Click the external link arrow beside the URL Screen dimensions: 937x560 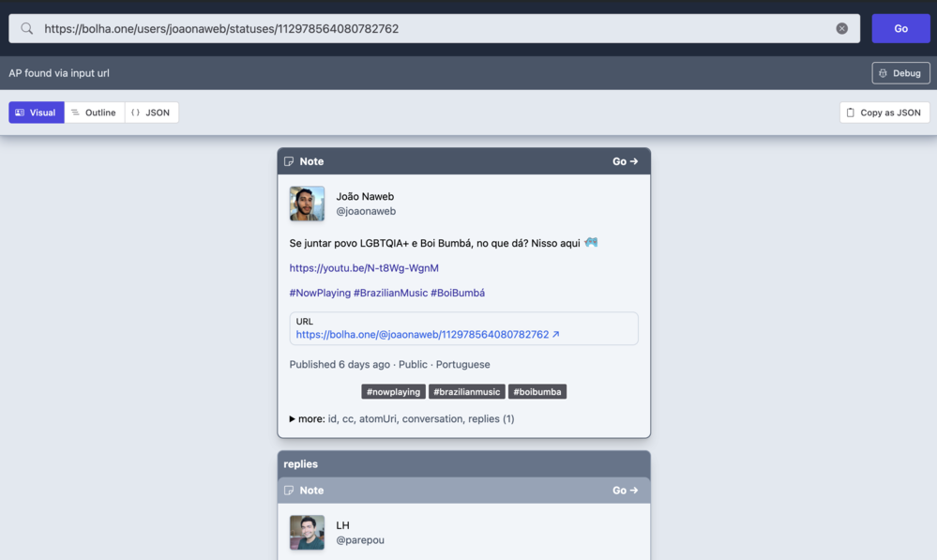coord(556,335)
